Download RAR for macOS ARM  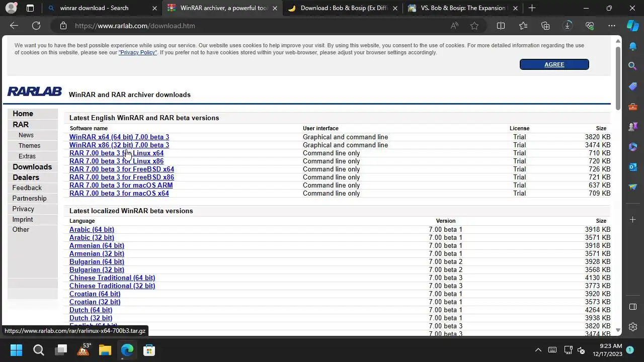coord(121,185)
